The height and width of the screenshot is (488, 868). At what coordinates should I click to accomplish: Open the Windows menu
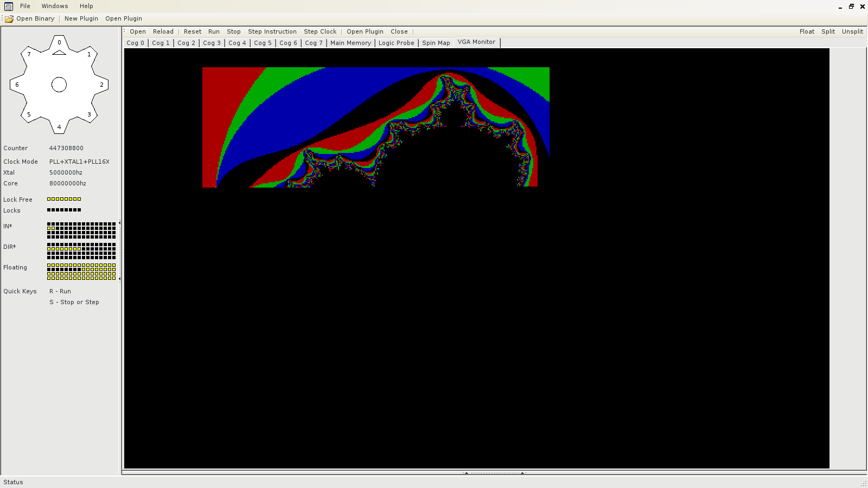coord(55,7)
